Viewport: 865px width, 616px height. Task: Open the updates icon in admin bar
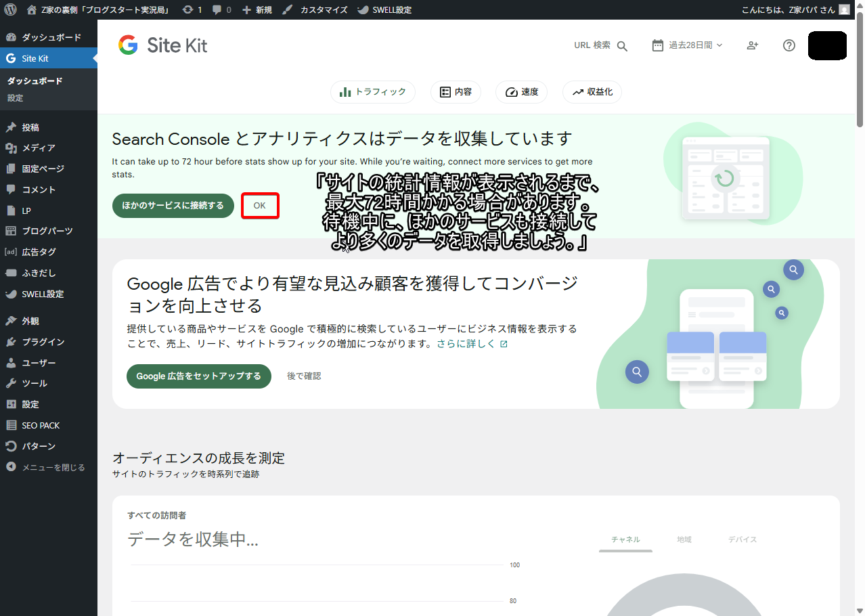click(x=193, y=9)
